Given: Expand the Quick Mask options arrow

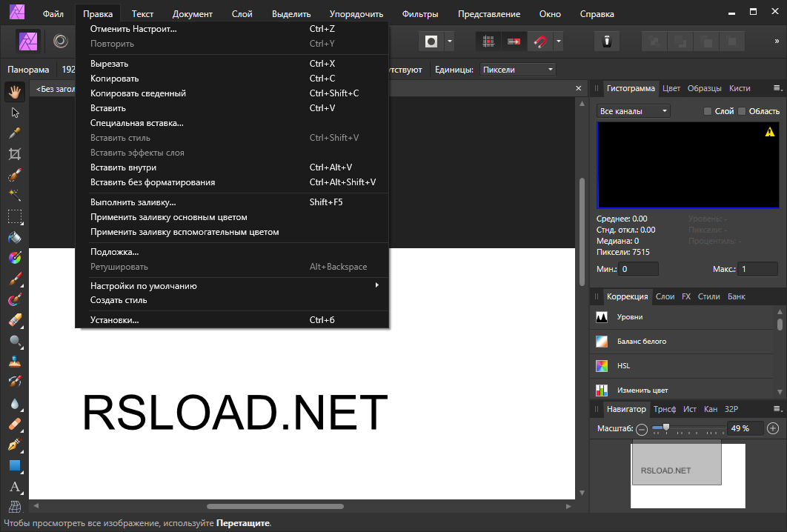Looking at the screenshot, I should coord(450,41).
